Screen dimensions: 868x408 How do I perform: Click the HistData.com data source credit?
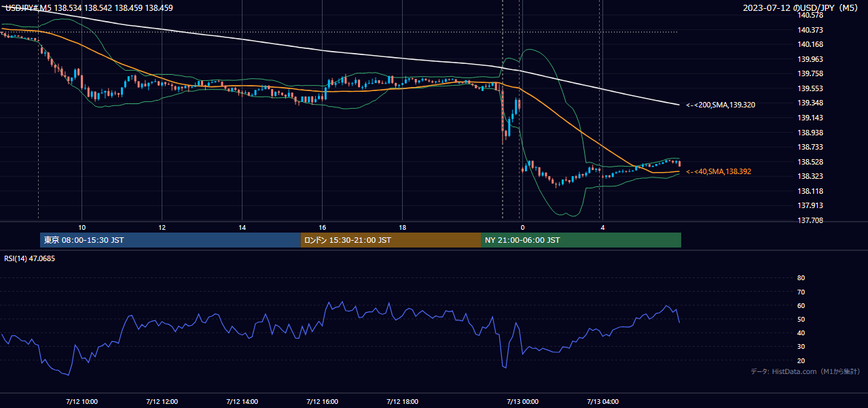(806, 371)
